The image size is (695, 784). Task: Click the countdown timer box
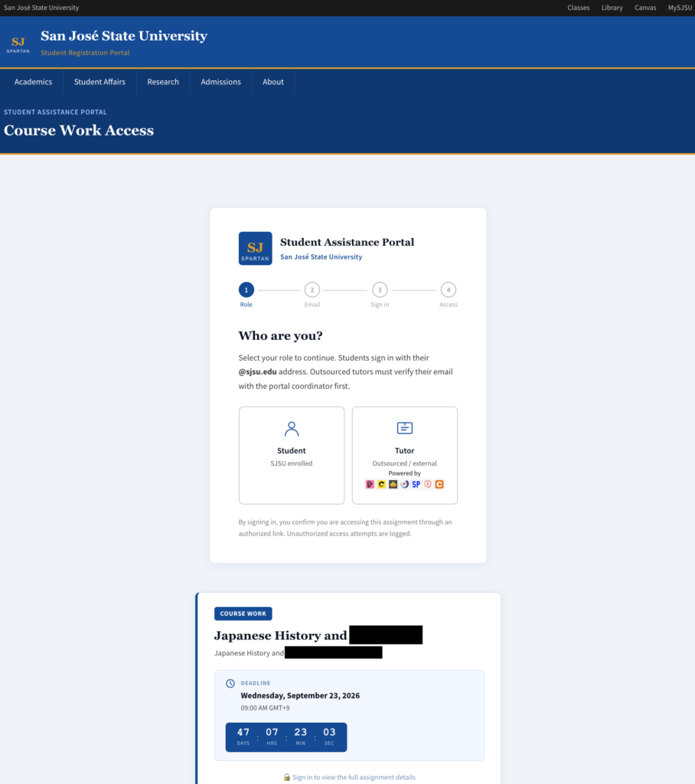286,737
